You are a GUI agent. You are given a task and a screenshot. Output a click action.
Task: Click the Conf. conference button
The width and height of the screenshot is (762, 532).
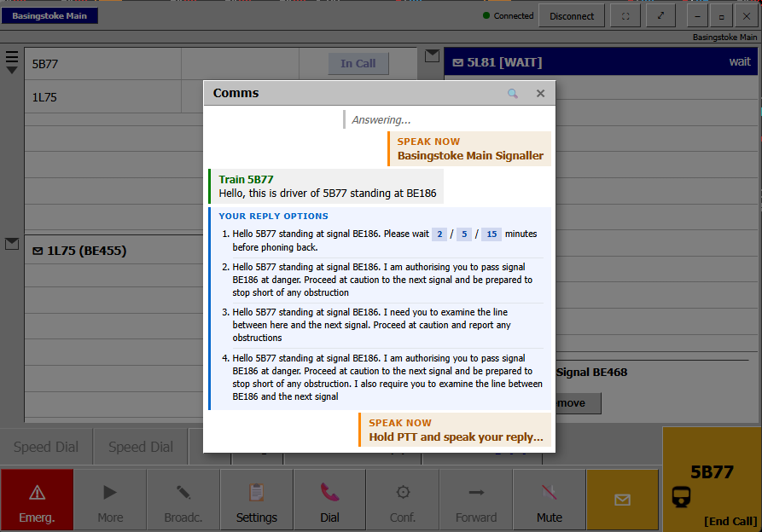403,500
